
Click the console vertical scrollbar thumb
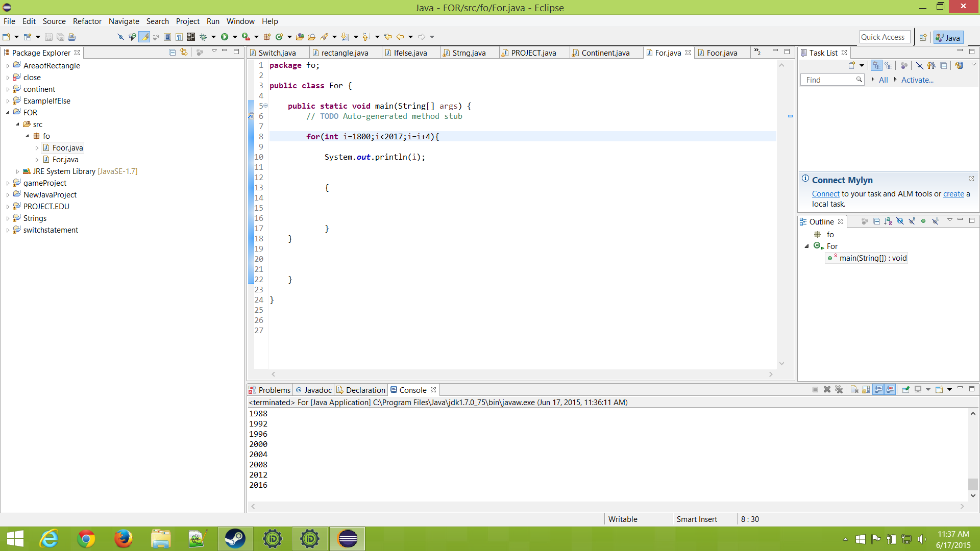[x=973, y=484]
